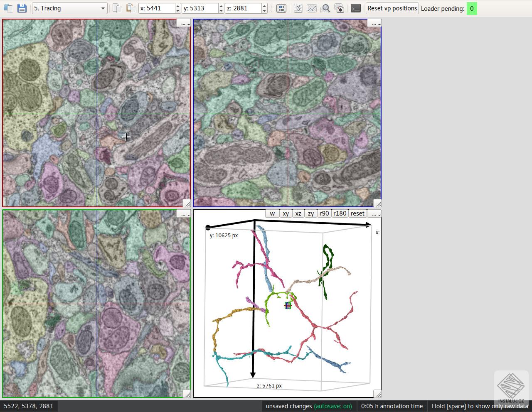
Task: Open the task management checklist icon
Action: pyautogui.click(x=298, y=8)
